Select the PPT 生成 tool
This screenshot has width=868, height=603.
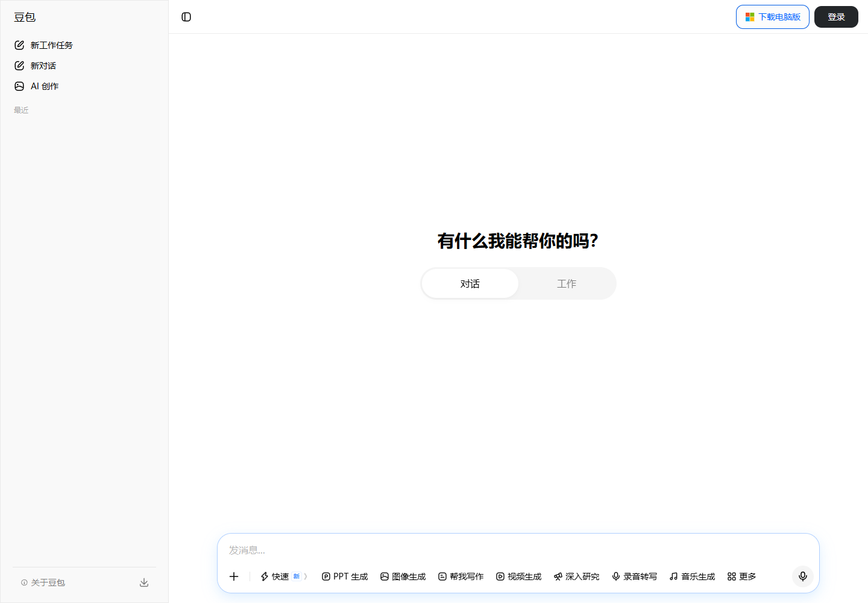click(345, 576)
